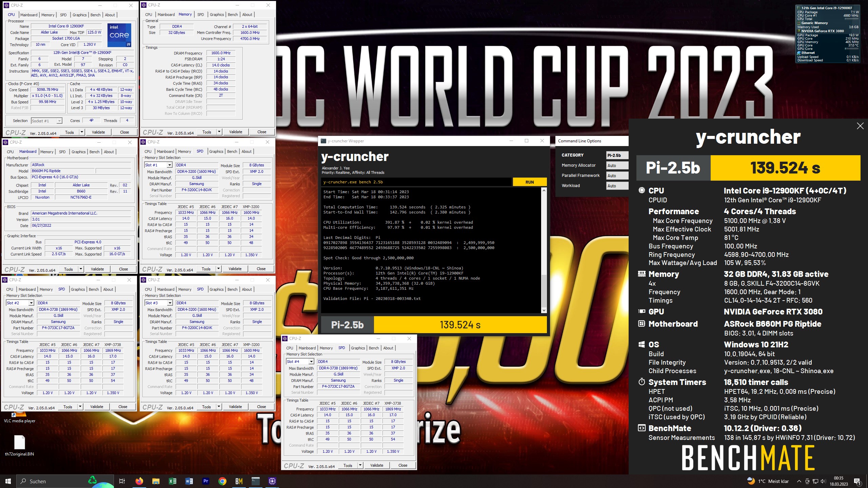Click Part Number F4-3733C17-8GTZA in Slot #2 window
Viewport: 868px width, 488px height.
pyautogui.click(x=58, y=328)
